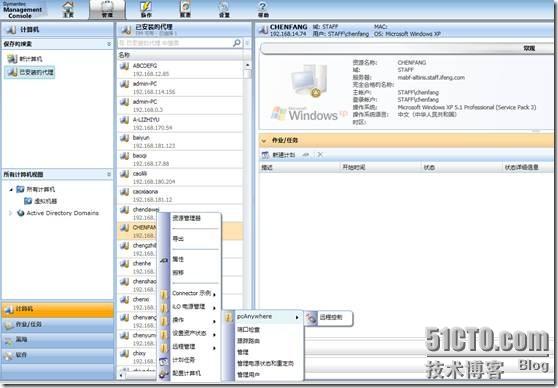The height and width of the screenshot is (388, 558).
Task: Click the computer icon next to chixy
Action: [x=124, y=353]
